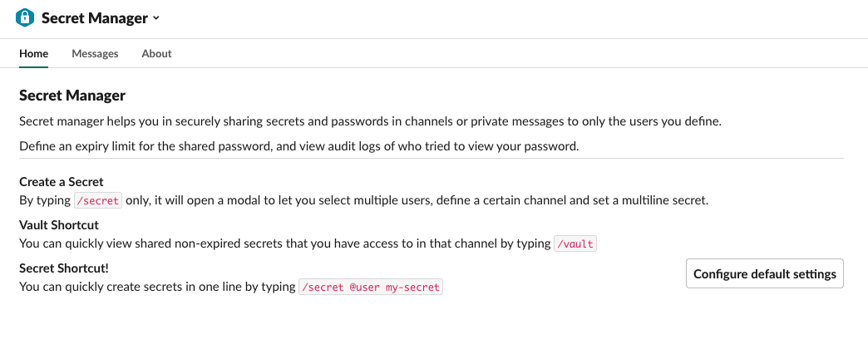
Task: Click the paragraph about securely sharing secrets
Action: pos(370,121)
